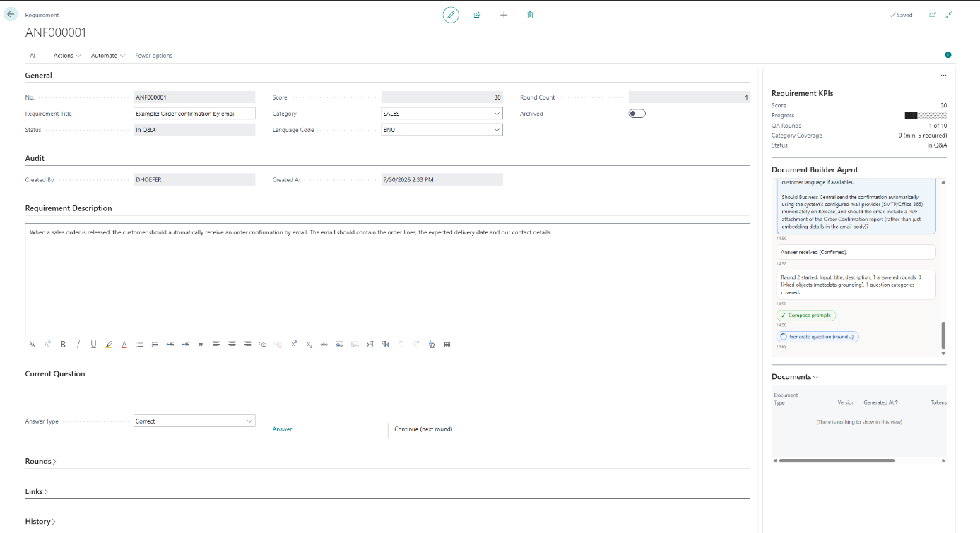Click Continue (next round)
This screenshot has height=533, width=980.
pyautogui.click(x=423, y=429)
